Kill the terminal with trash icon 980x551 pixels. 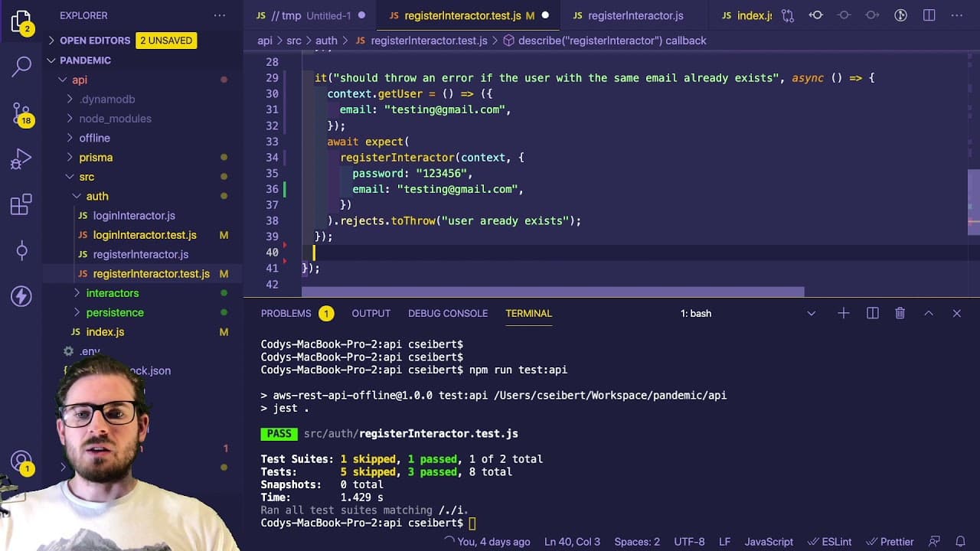click(900, 313)
